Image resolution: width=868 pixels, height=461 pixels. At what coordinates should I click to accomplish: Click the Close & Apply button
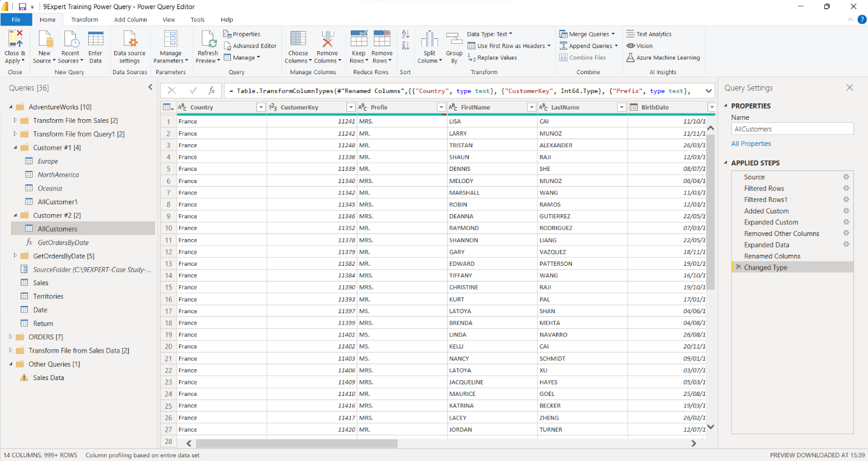pyautogui.click(x=15, y=45)
